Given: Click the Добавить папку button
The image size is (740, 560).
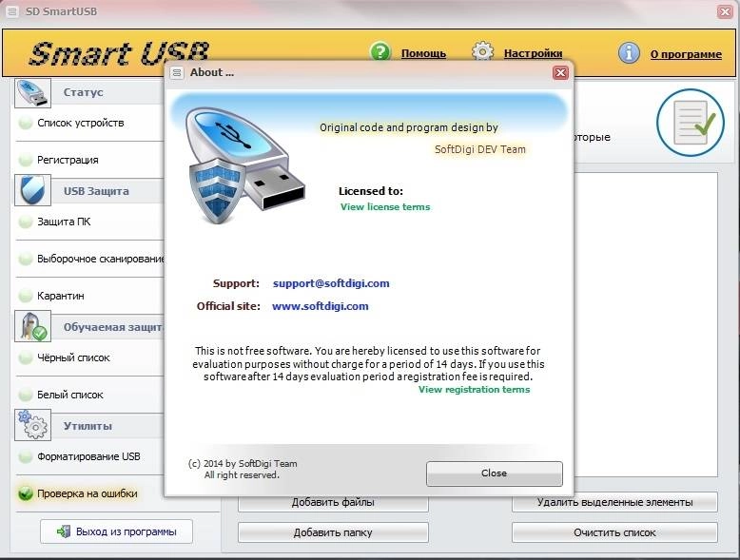Looking at the screenshot, I should pyautogui.click(x=333, y=532).
